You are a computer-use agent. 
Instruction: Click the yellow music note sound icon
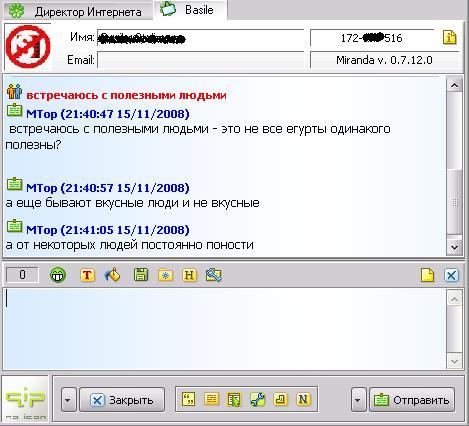coord(280,399)
